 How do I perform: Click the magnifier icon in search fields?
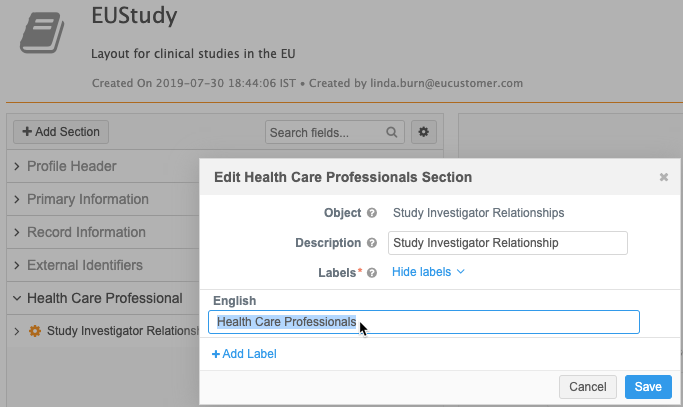pyautogui.click(x=392, y=132)
